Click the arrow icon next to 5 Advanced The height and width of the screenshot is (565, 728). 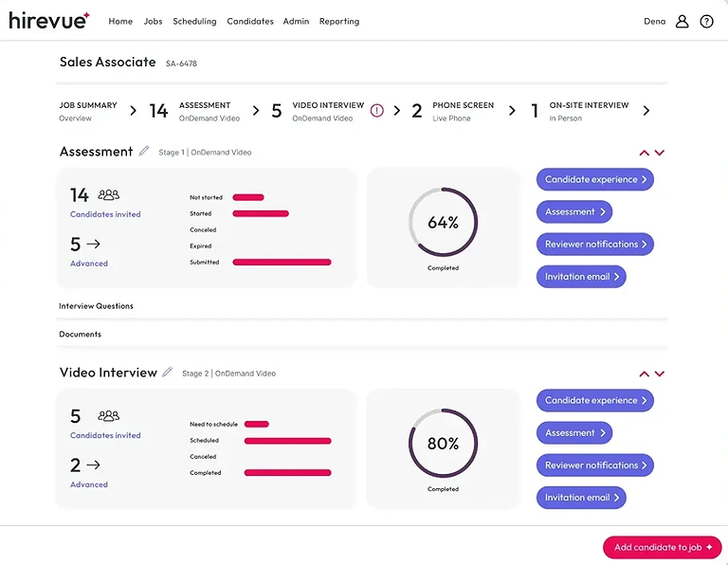93,244
